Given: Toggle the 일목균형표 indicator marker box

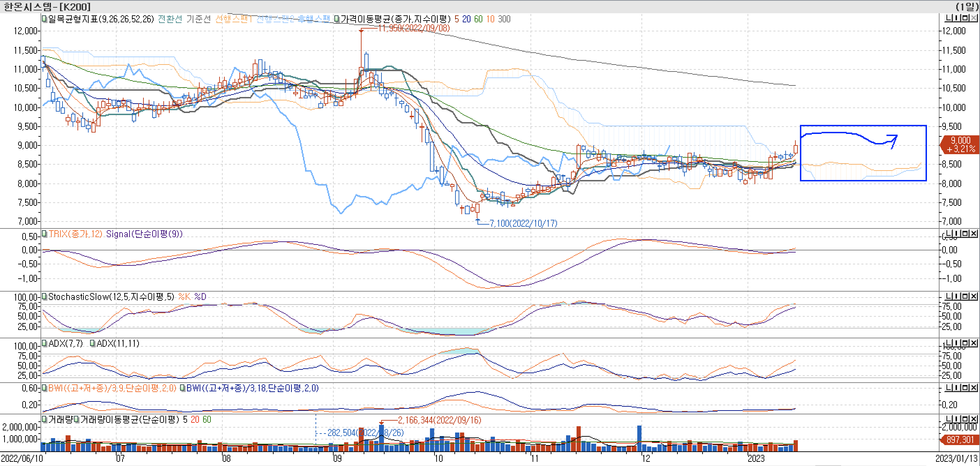Looking at the screenshot, I should (45, 18).
